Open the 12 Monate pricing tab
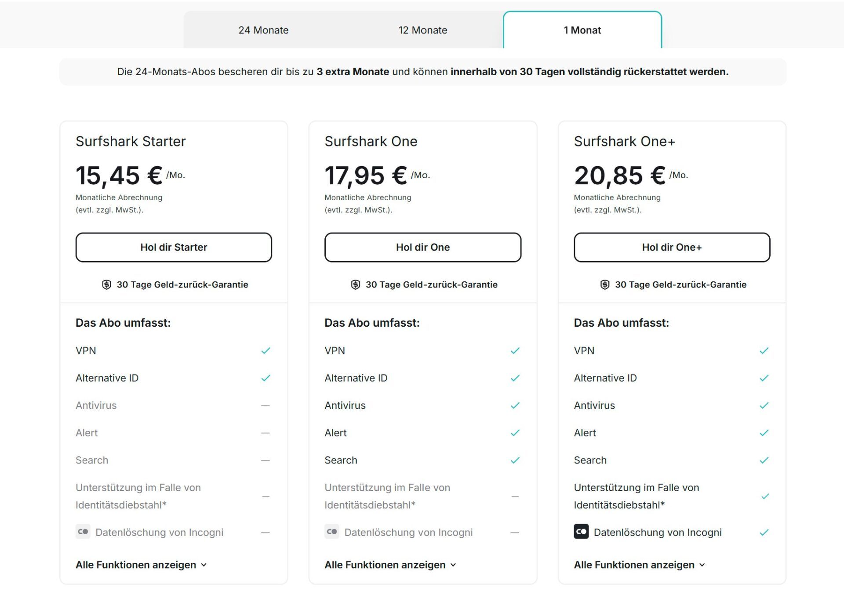The image size is (844, 616). 422,30
